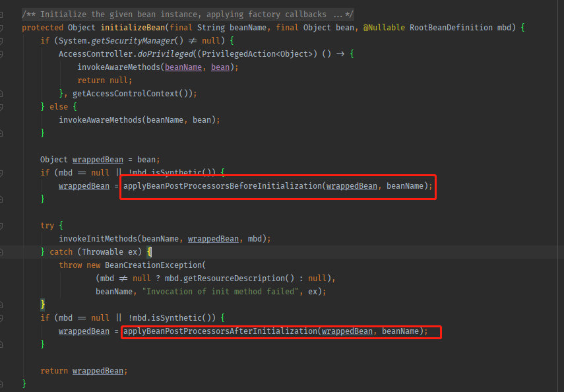Screen dimensions: 564x392
Task: Click the PrivilegedAction cast type
Action: click(x=239, y=54)
